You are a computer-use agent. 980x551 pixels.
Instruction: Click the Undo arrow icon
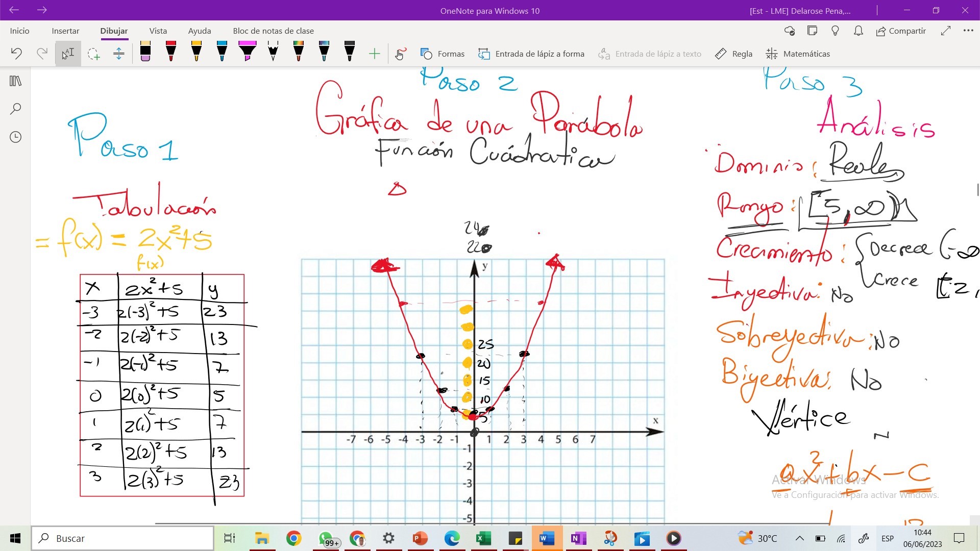(16, 54)
